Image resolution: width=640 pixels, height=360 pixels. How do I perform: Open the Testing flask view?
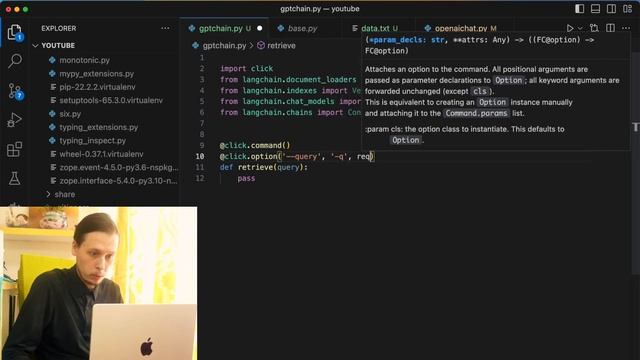click(14, 178)
